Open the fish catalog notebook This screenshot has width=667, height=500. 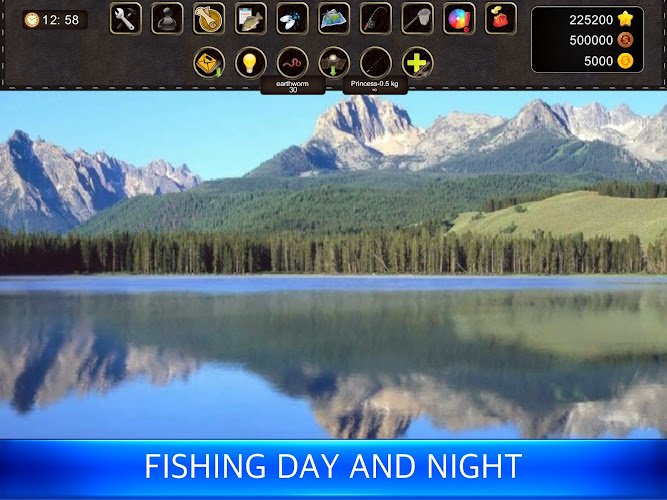pos(251,19)
